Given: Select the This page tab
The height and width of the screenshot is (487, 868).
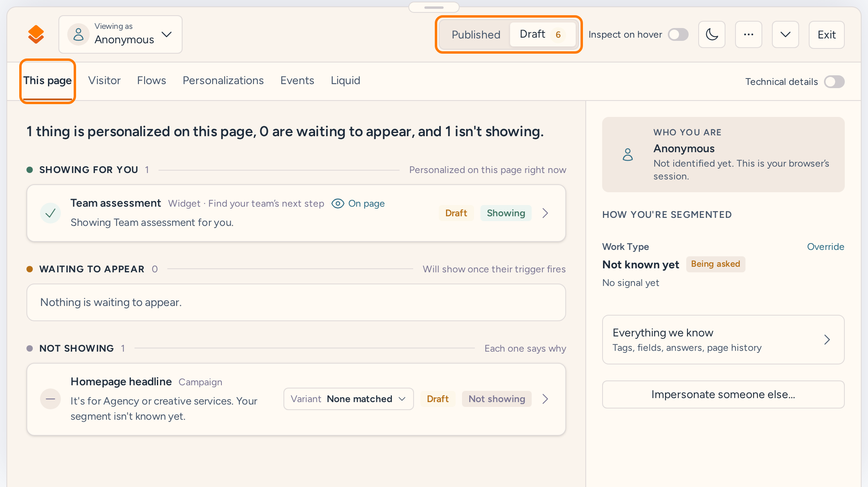Looking at the screenshot, I should [48, 80].
